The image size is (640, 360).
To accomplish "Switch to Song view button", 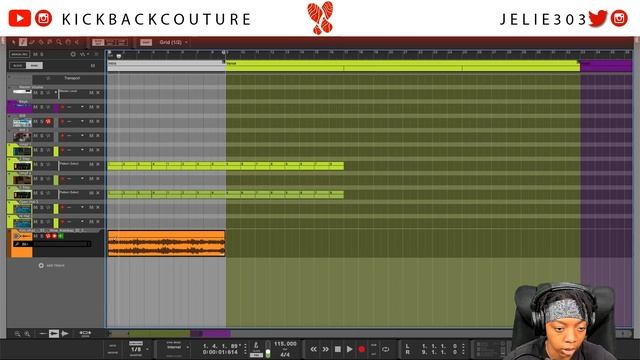I will tap(34, 65).
